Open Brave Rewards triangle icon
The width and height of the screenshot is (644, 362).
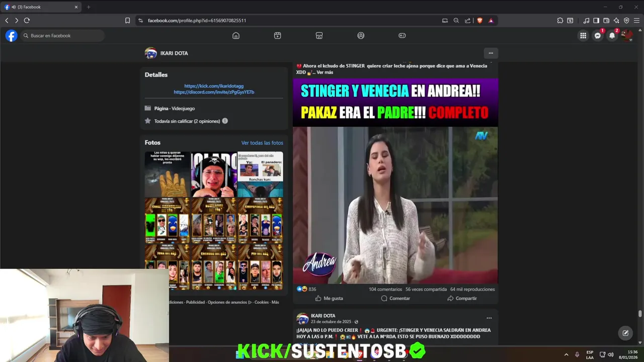(491, 21)
